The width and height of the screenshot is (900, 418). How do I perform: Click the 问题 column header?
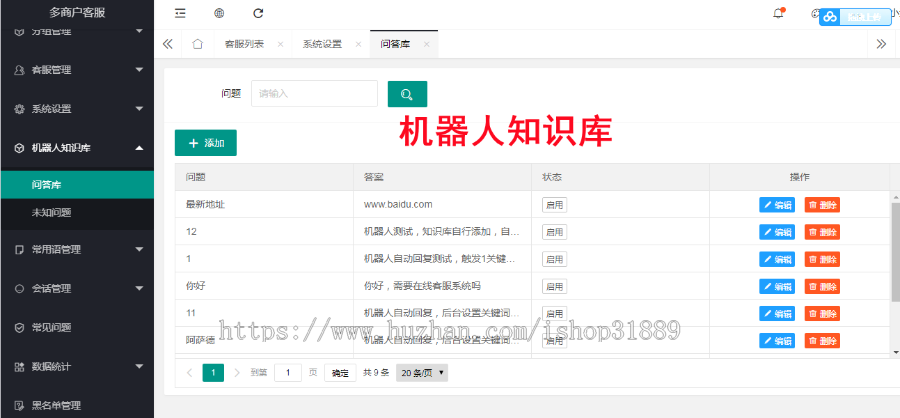click(265, 177)
